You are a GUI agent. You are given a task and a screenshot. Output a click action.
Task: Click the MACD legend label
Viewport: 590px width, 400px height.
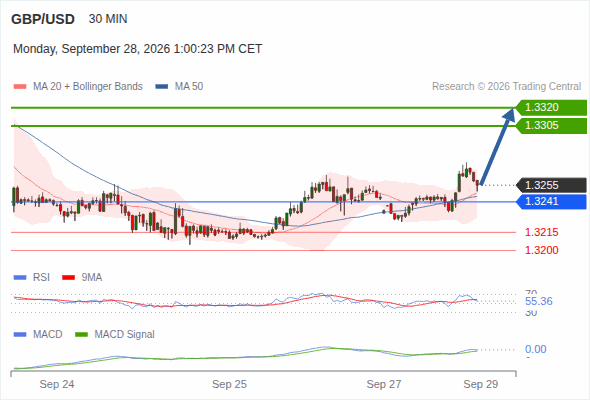[x=48, y=335]
